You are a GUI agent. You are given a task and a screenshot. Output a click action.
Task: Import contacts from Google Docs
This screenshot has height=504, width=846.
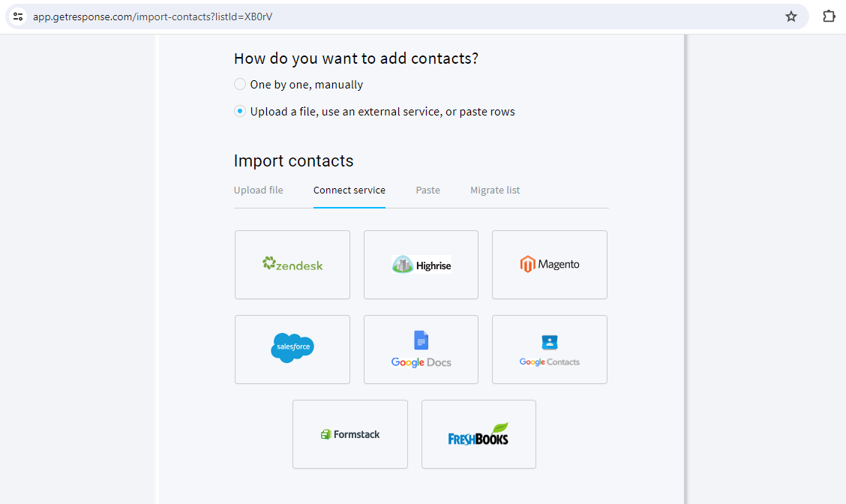[x=421, y=349]
